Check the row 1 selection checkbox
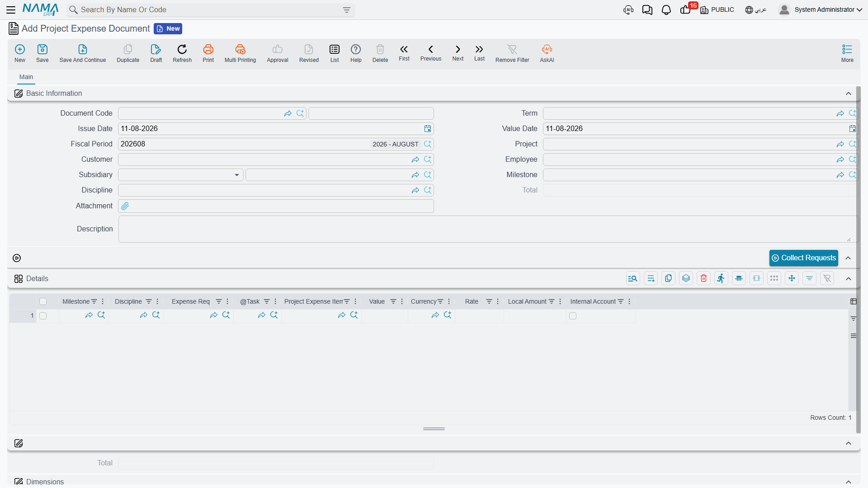The width and height of the screenshot is (868, 488). pyautogui.click(x=43, y=316)
